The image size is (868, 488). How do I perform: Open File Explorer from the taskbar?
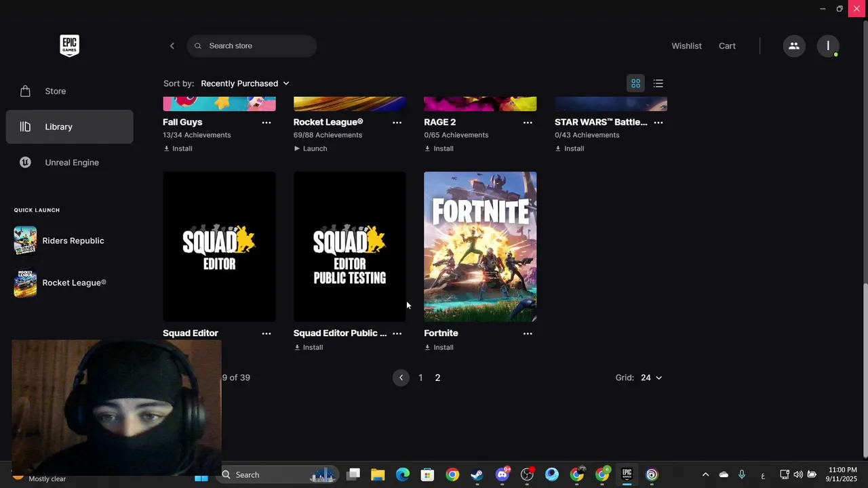(x=378, y=474)
